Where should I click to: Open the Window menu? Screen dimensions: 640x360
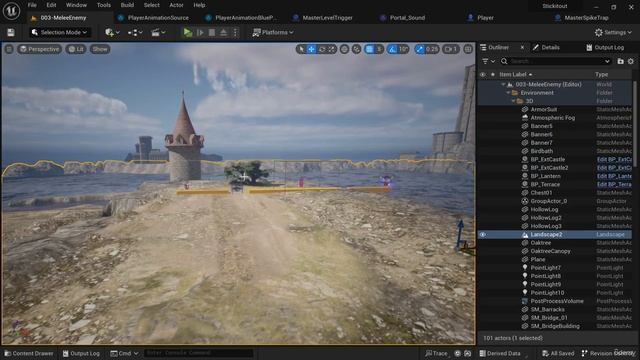click(76, 5)
